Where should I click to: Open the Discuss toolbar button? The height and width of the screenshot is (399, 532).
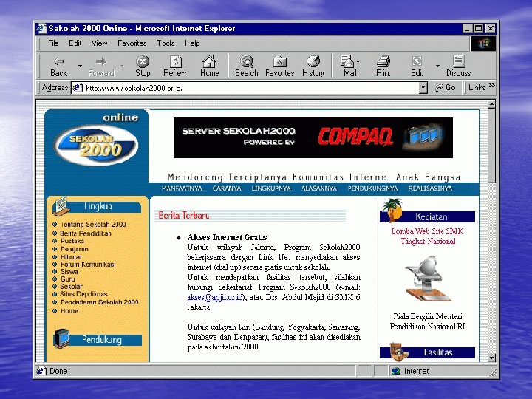[458, 66]
